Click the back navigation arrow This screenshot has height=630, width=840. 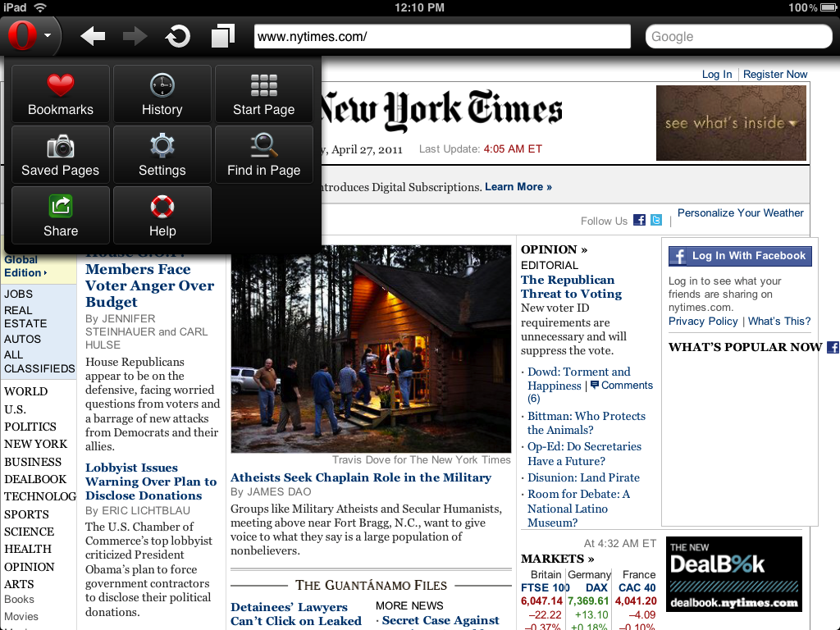pyautogui.click(x=92, y=36)
